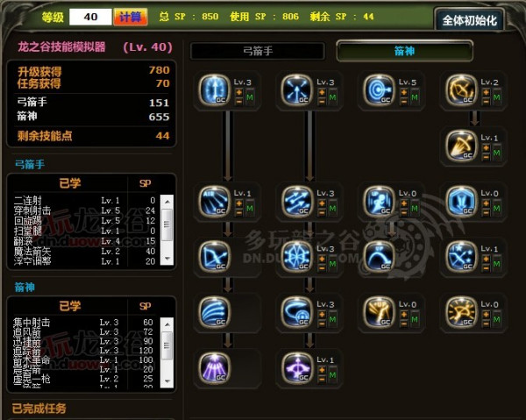Click the golden bow skill icon with Lv.2
526x420 pixels.
click(x=461, y=90)
